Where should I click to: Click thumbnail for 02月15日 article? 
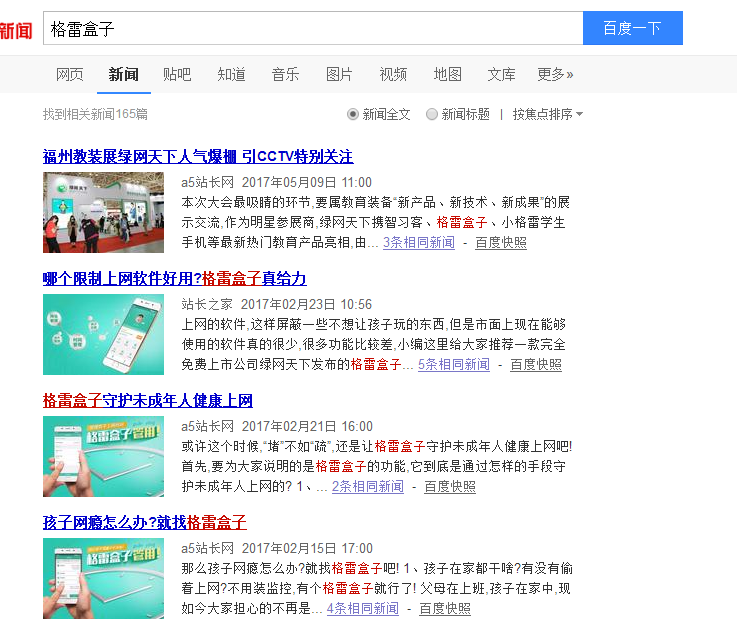click(x=103, y=579)
